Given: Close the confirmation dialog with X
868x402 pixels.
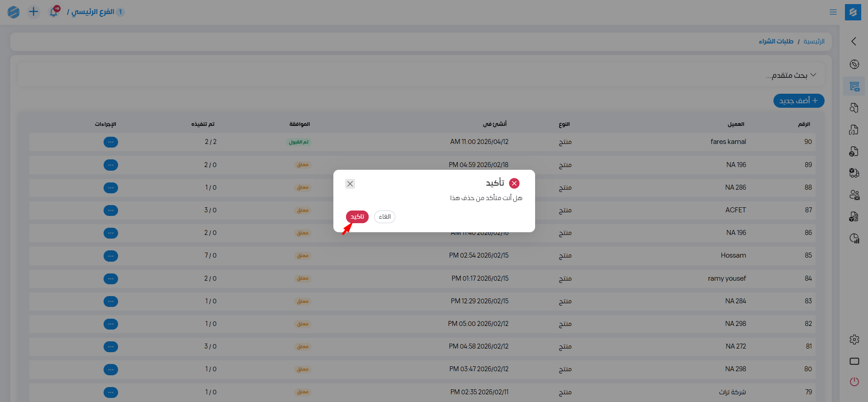Looking at the screenshot, I should click(x=350, y=184).
